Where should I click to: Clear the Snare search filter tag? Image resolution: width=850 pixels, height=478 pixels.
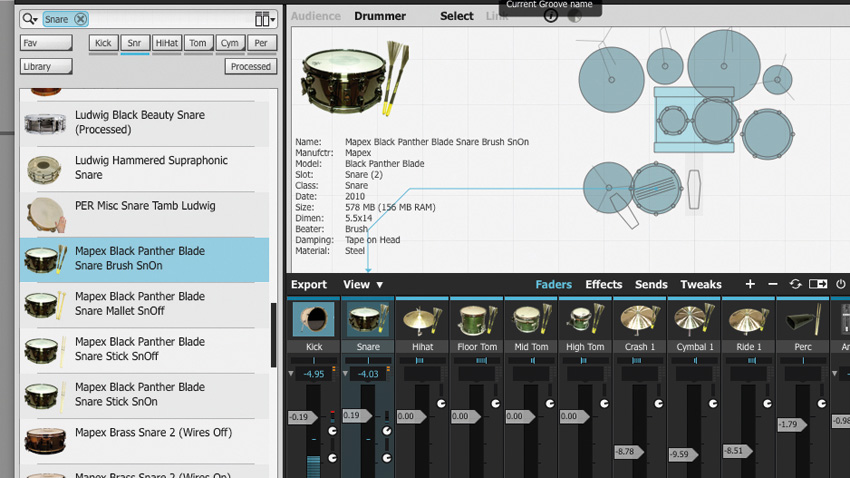pos(80,19)
